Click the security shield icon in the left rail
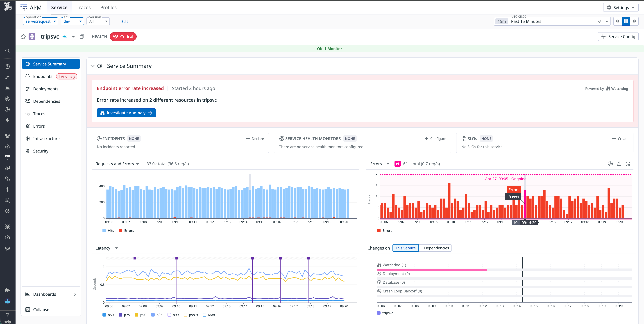This screenshot has width=644, height=324. (7, 190)
